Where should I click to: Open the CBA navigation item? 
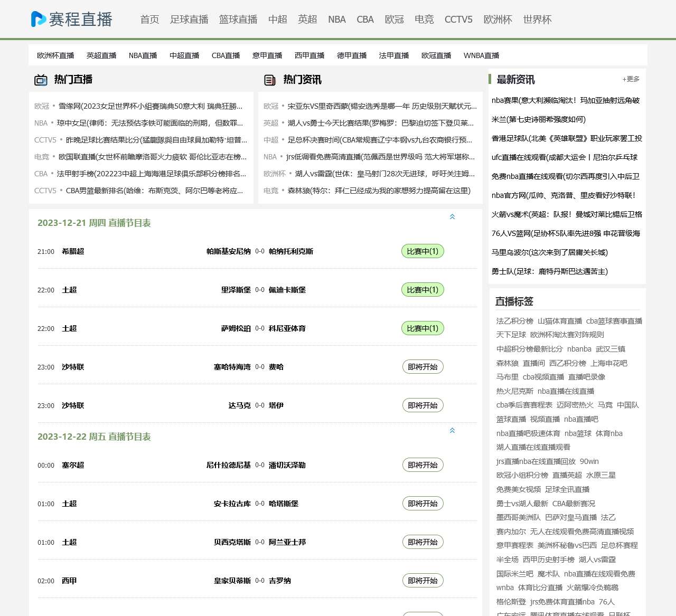pos(365,20)
